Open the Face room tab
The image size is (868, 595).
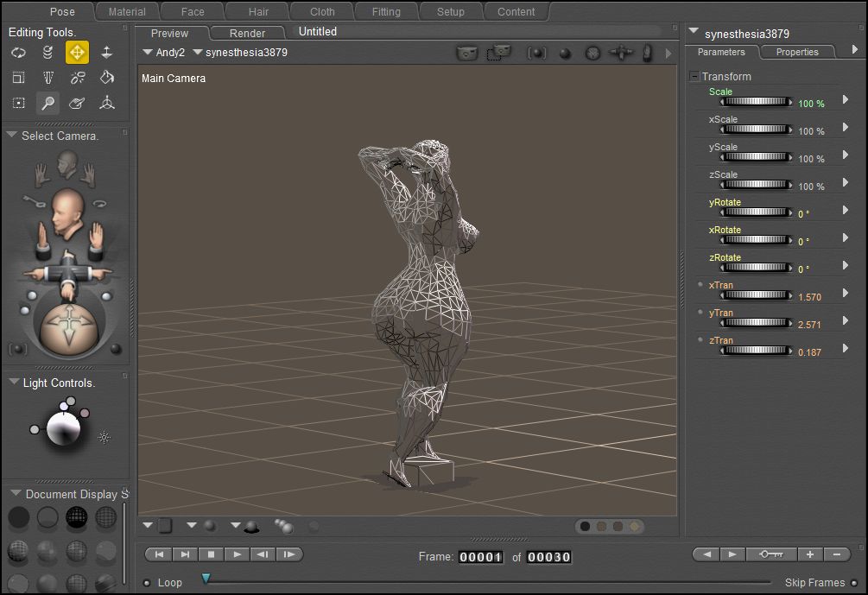click(193, 11)
